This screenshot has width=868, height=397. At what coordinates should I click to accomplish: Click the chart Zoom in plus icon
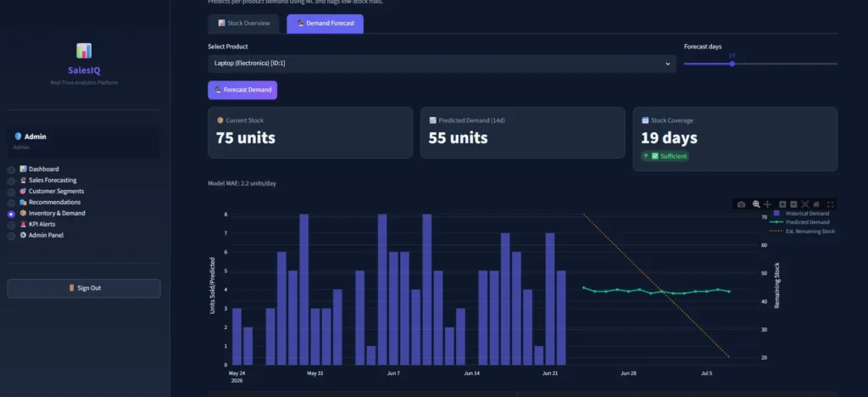coord(782,204)
